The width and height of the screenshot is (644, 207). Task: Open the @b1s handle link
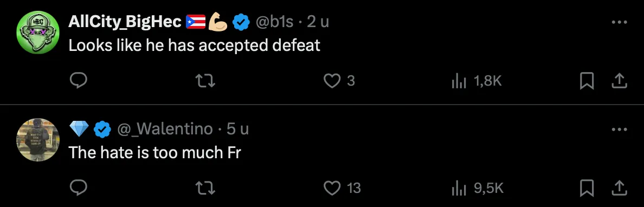275,22
